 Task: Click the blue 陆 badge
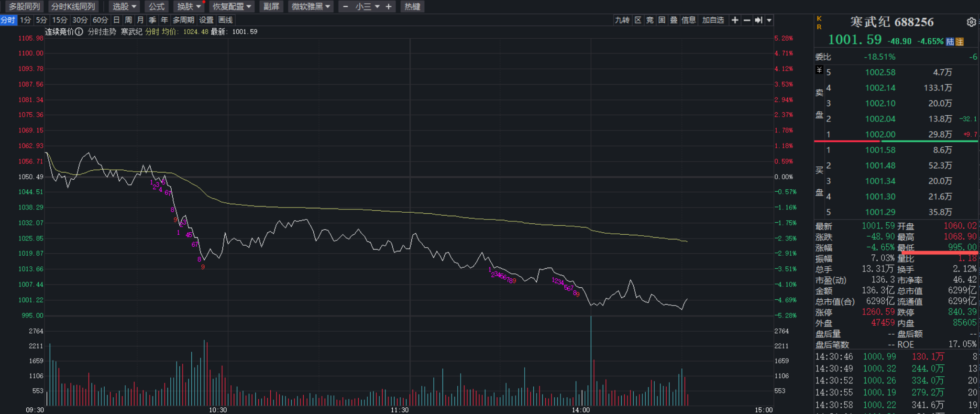point(950,42)
